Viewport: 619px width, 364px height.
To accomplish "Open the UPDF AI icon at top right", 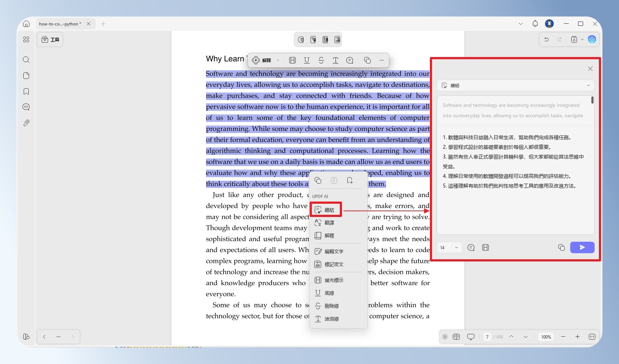I will (592, 39).
